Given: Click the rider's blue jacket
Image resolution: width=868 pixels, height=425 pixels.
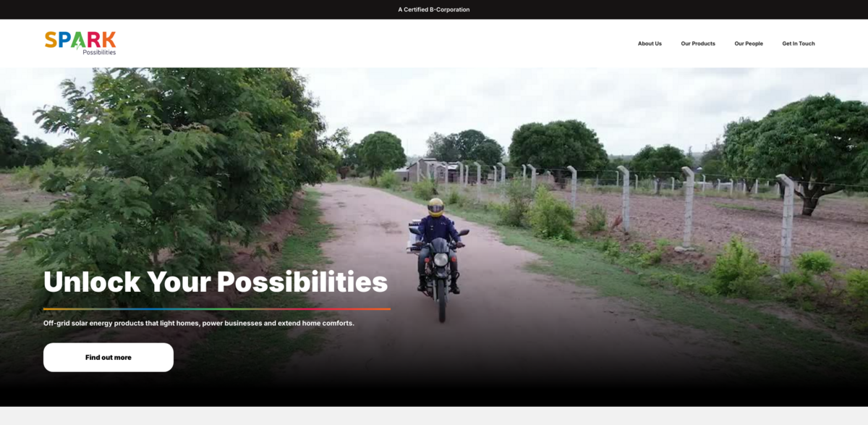Looking at the screenshot, I should (x=437, y=230).
